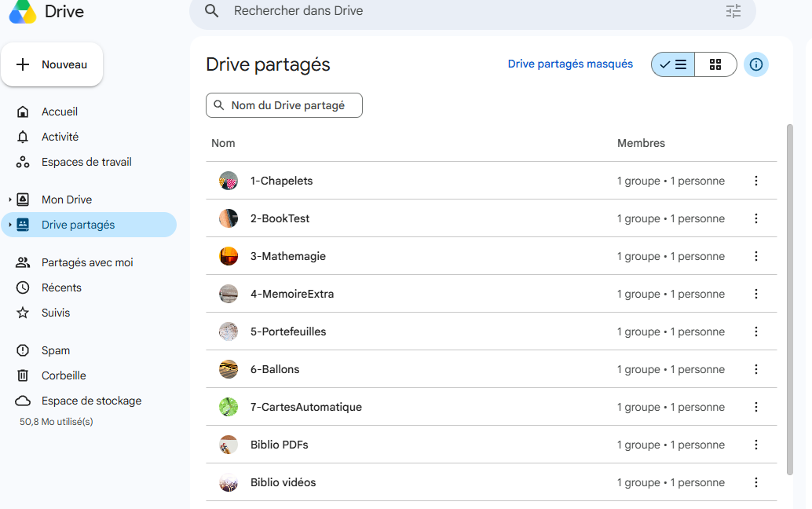The image size is (812, 509).
Task: Click the vertical scrollbar of drive list
Action: click(x=789, y=299)
